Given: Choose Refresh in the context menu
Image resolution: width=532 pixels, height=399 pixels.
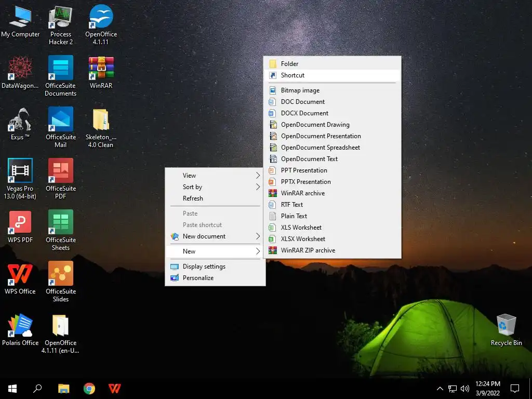Looking at the screenshot, I should 215,198.
